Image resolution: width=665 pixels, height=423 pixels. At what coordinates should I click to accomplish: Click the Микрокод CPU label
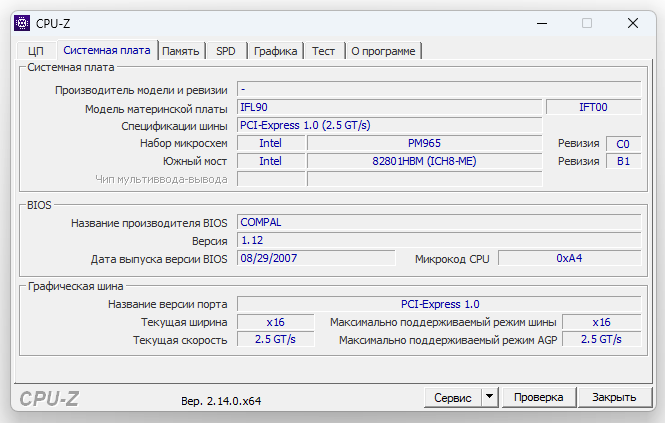[452, 259]
